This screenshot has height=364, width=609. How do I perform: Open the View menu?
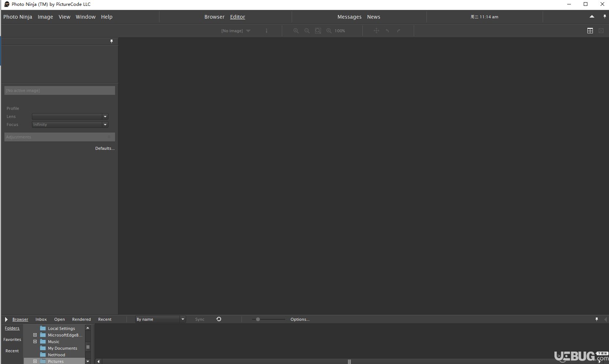[x=64, y=17]
